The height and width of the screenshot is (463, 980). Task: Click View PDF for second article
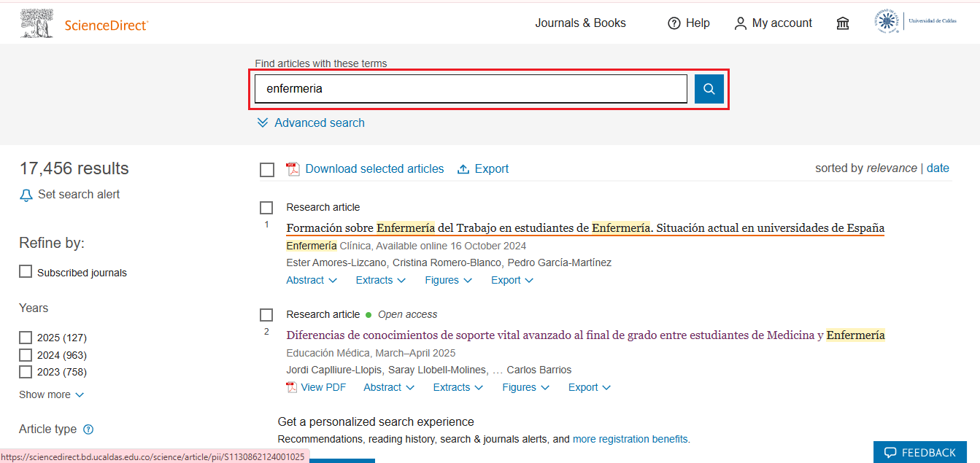click(x=323, y=387)
